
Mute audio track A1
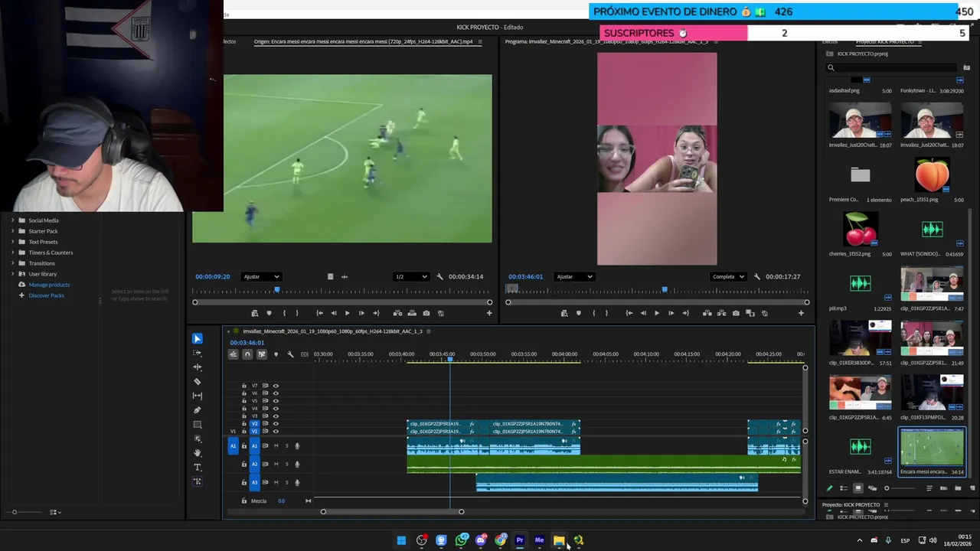(x=276, y=446)
